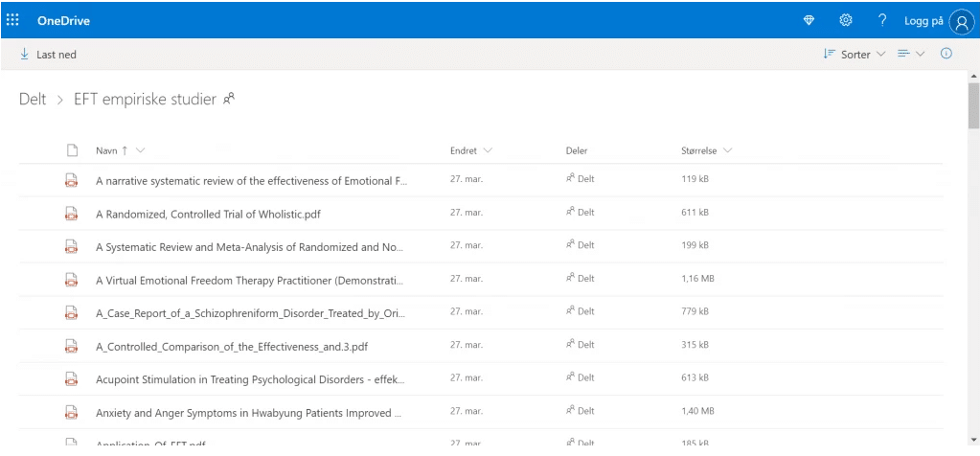
Task: Click Delt status for A Systematic Review row
Action: 580,245
